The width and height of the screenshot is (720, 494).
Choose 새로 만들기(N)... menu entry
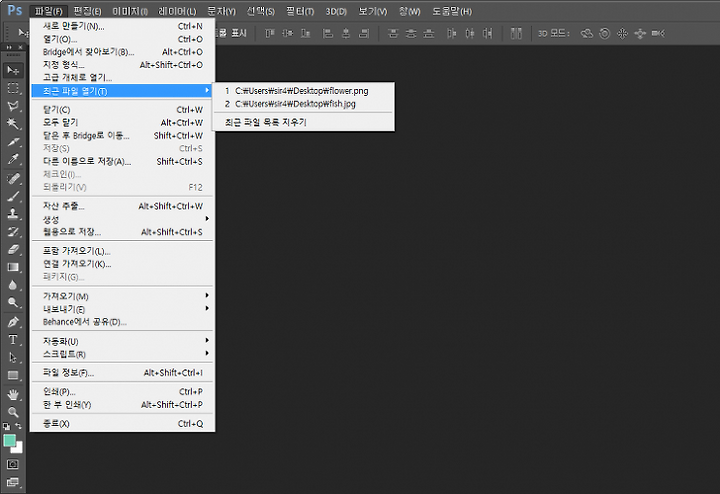122,26
